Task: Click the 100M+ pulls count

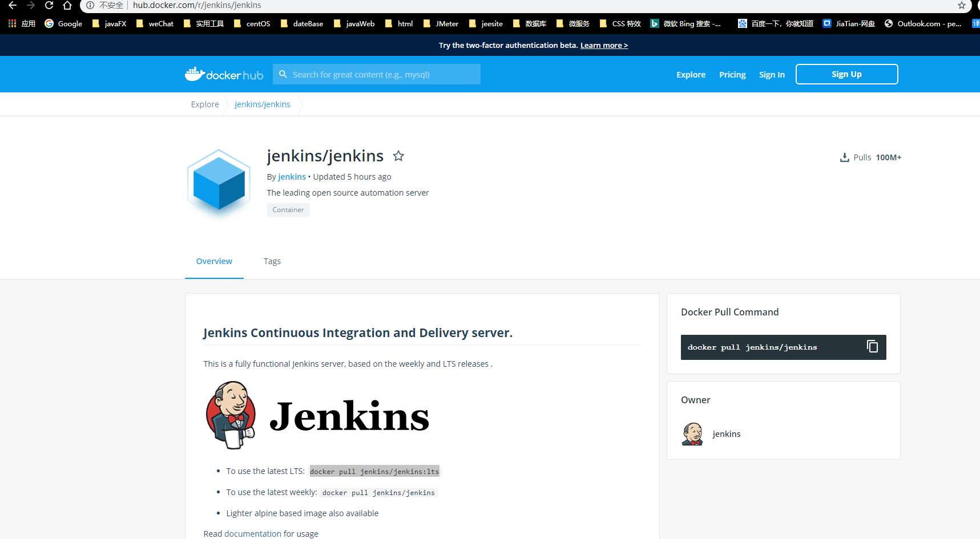Action: coord(889,157)
